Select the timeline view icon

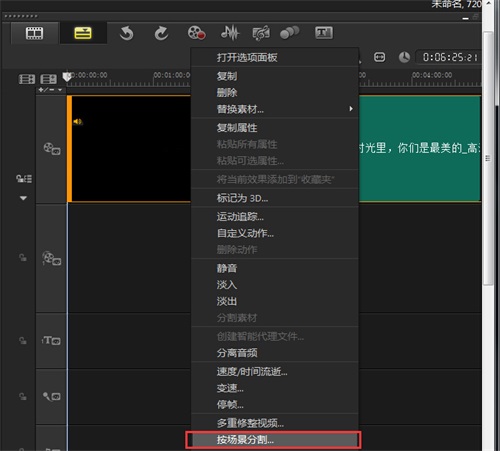coord(83,33)
